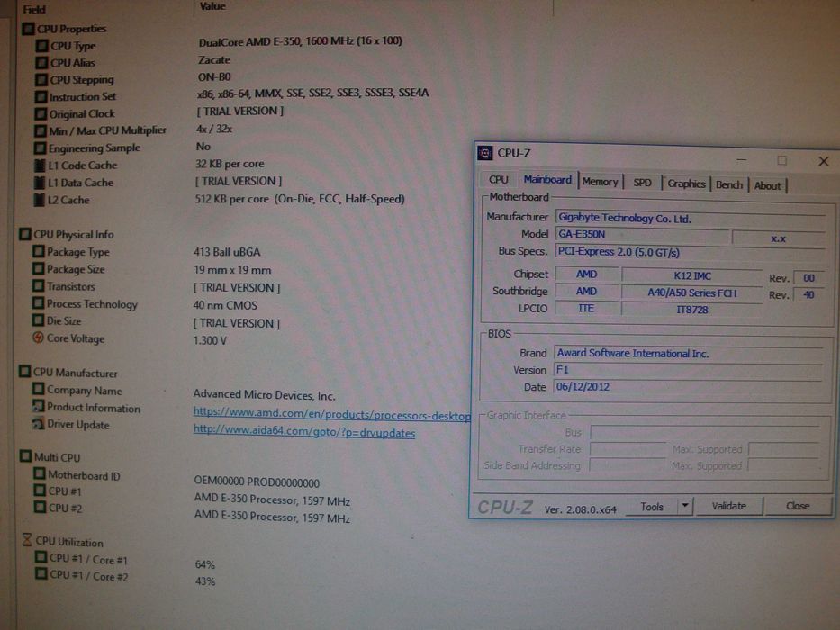This screenshot has height=630, width=840.
Task: Click the icon beside CPU Stepping
Action: coord(41,80)
